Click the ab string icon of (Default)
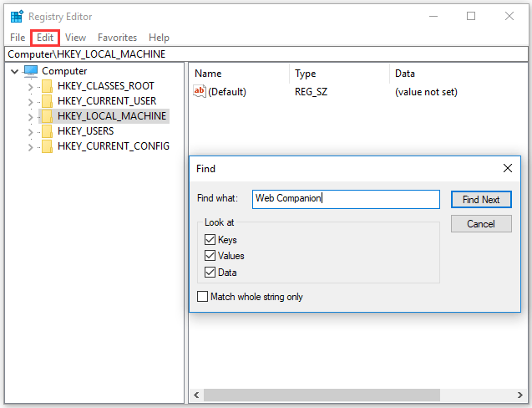Screen dimensions: 532x408 200,91
